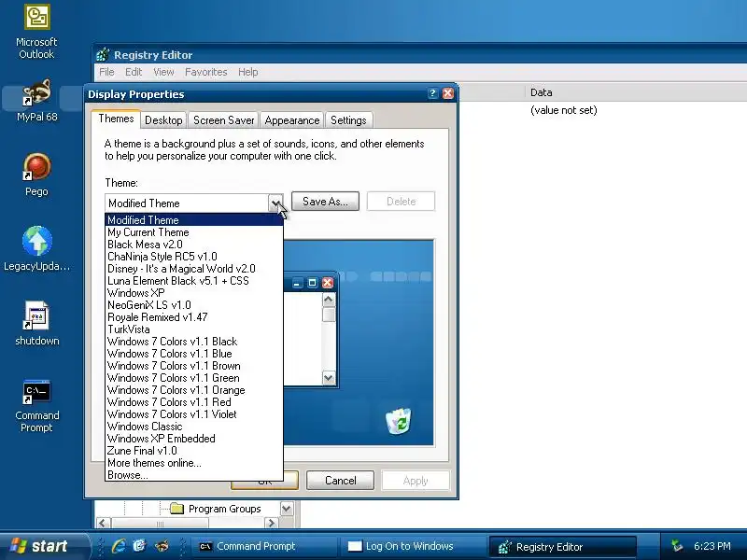Switch to Log On to Windows taskbar button
747x560 pixels.
click(411, 546)
